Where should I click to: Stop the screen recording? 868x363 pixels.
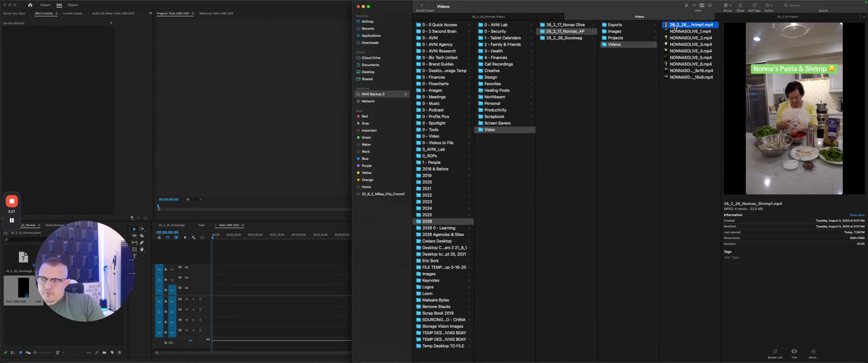coord(12,201)
